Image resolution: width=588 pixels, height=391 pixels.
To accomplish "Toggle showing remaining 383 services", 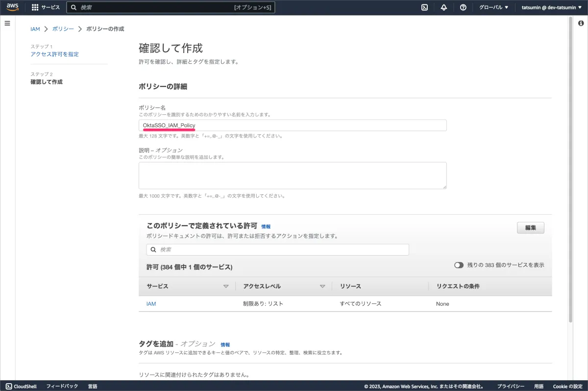I will point(459,265).
